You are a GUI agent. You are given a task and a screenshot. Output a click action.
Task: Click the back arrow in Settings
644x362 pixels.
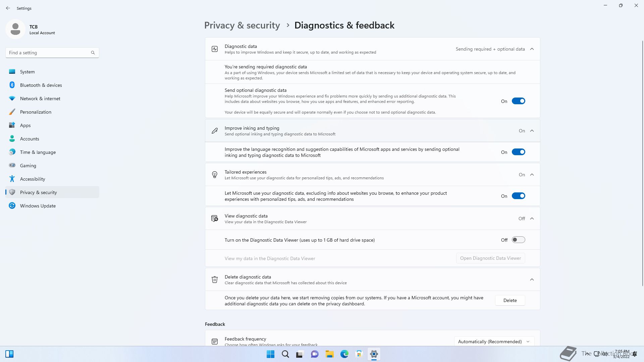click(x=8, y=8)
